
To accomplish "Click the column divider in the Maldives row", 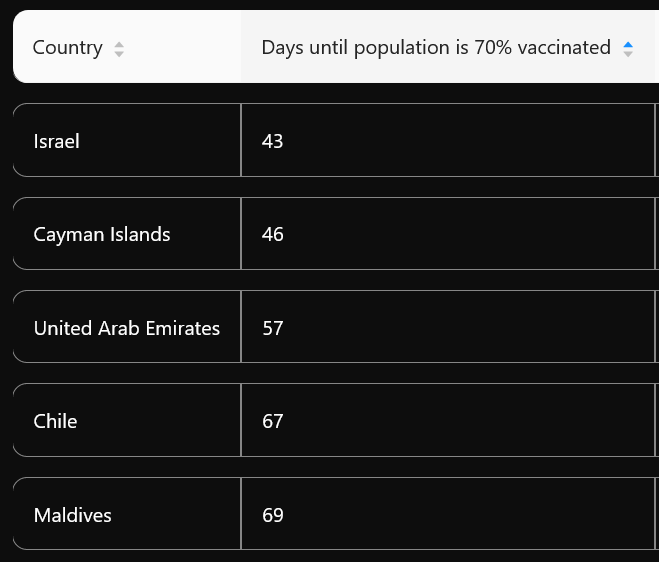I will point(241,514).
